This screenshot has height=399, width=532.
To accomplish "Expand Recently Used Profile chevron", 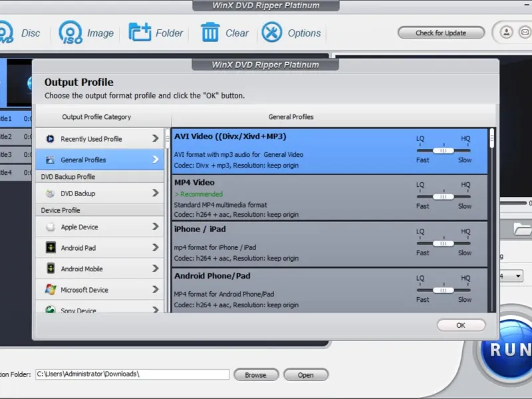I will 156,138.
